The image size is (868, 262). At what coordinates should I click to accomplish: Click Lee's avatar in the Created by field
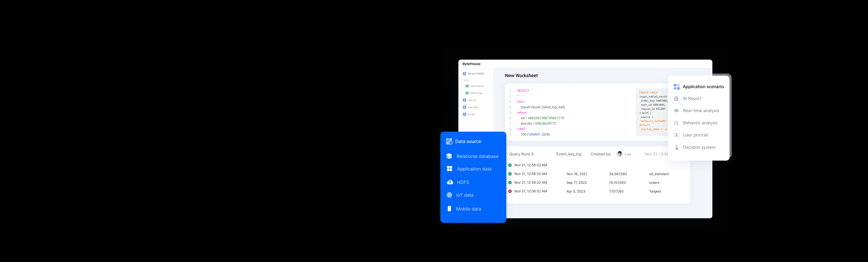coord(620,154)
